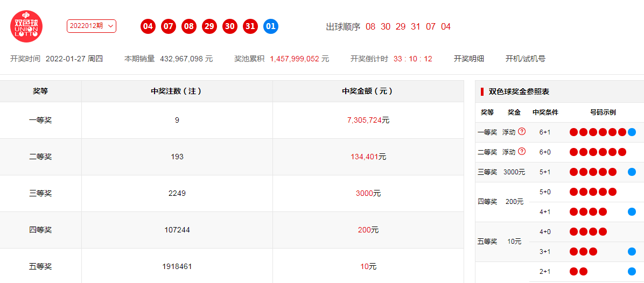Click red ball number 07

[x=169, y=27]
